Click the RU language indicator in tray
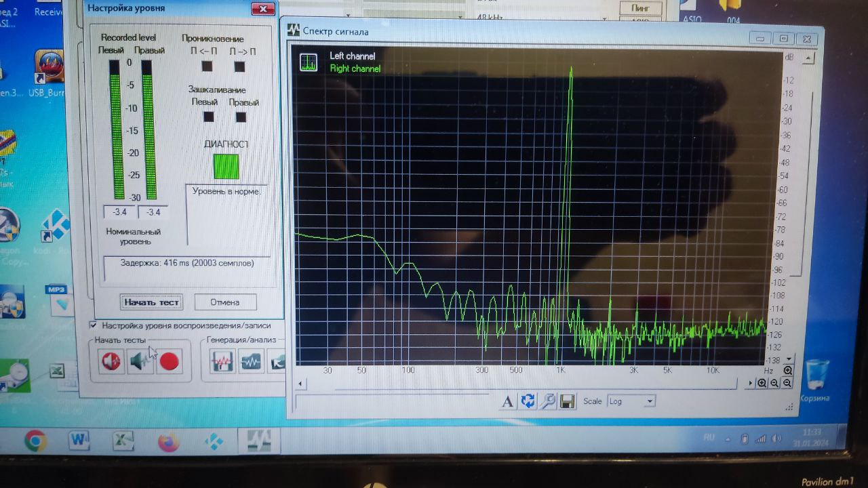 click(709, 438)
